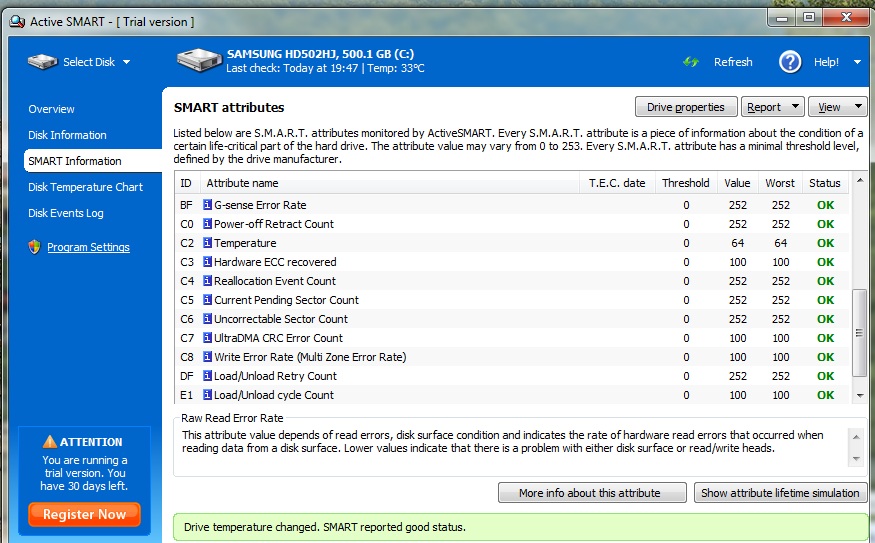Viewport: 875px width, 543px height.
Task: Expand the Help! dropdown arrow
Action: tap(857, 62)
